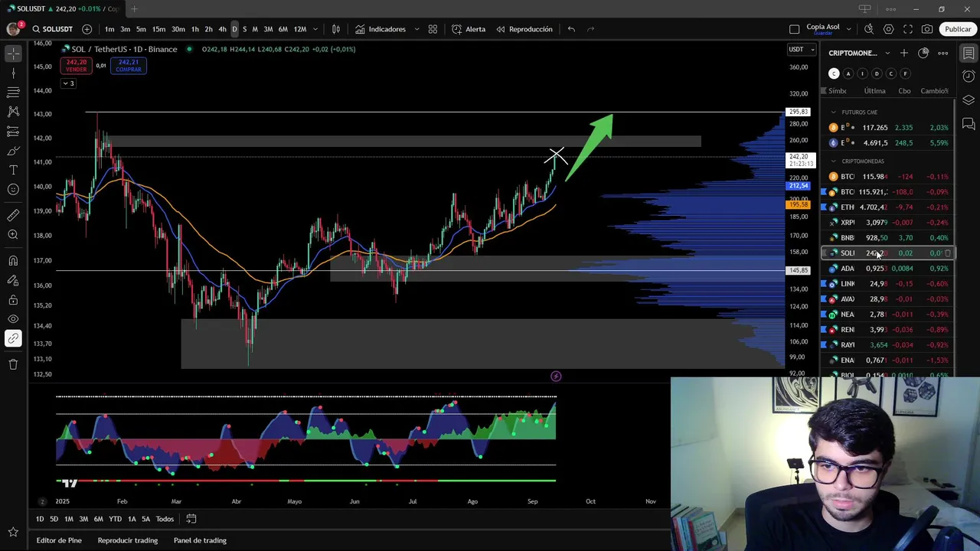
Task: Open the object tree layers panel
Action: coord(969,100)
